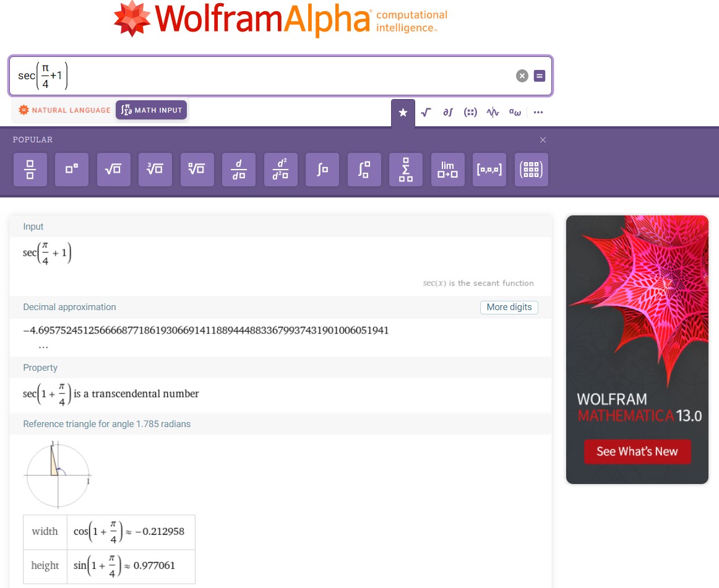
Task: Clear the query with the X icon
Action: pyautogui.click(x=522, y=76)
